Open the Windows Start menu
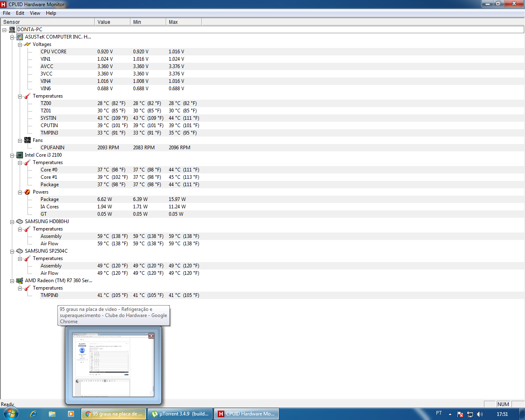The image size is (525, 420). click(11, 413)
